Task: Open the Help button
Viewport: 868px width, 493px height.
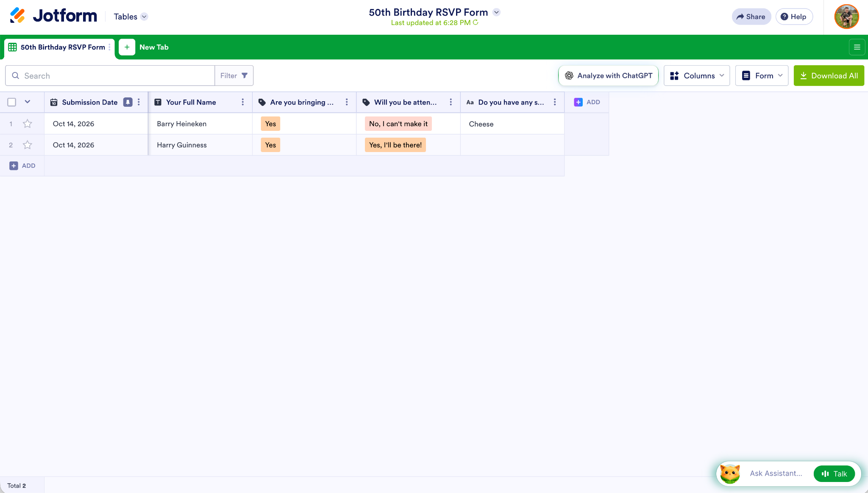Action: [x=794, y=17]
